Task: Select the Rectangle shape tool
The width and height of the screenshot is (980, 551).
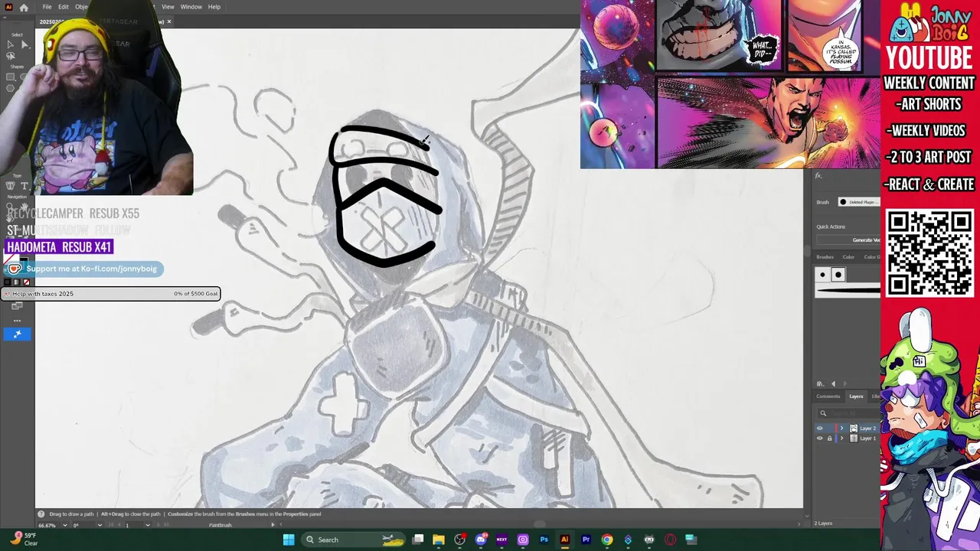Action: click(x=10, y=77)
